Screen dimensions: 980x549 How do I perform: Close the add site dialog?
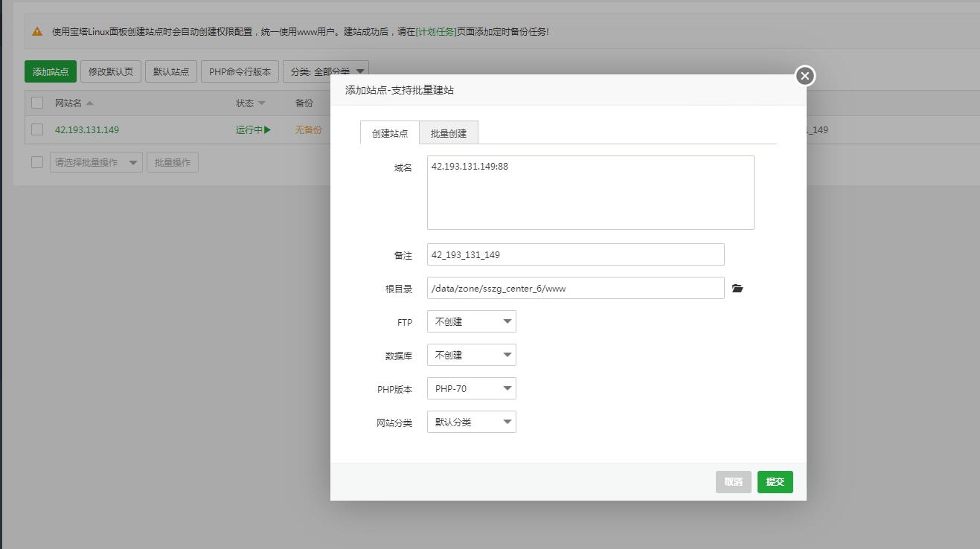tap(804, 76)
